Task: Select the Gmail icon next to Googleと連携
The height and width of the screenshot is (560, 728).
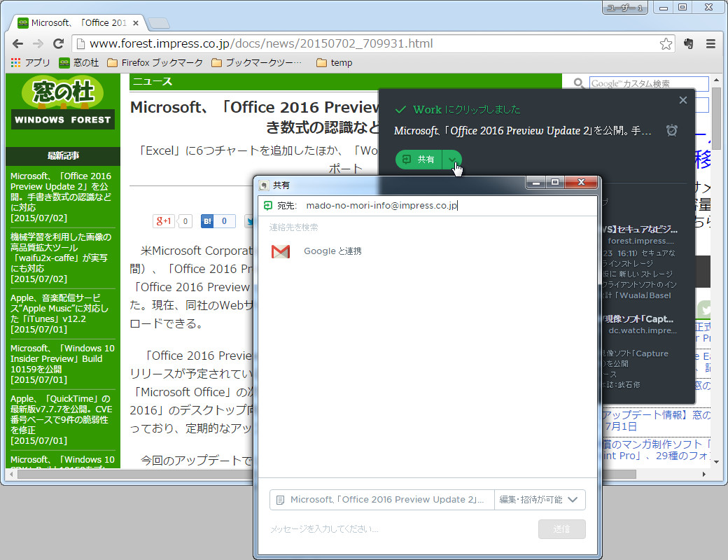Action: click(280, 251)
